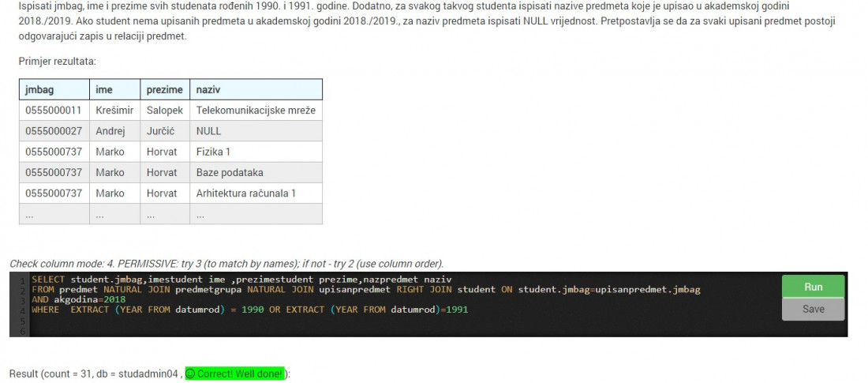Click the Arhitektura računala 1 cell

(x=256, y=193)
